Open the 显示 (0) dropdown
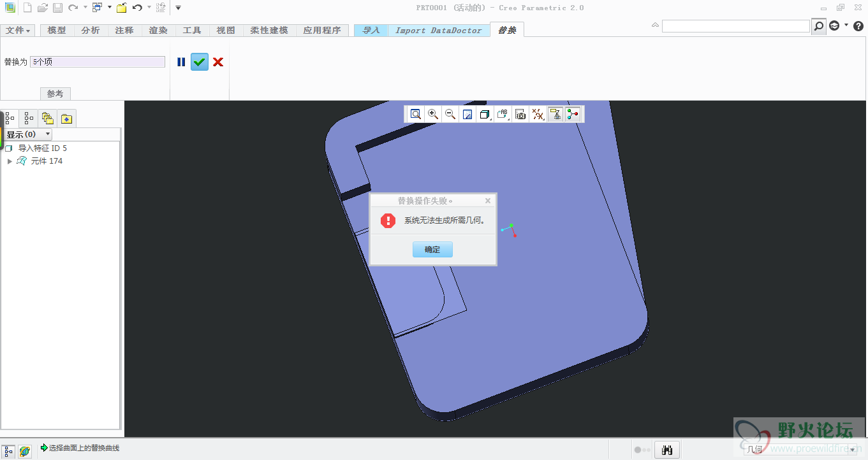The width and height of the screenshot is (868, 460). [29, 134]
